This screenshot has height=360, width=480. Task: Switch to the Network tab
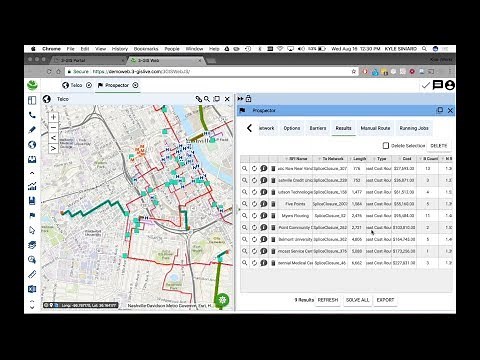[x=267, y=128]
